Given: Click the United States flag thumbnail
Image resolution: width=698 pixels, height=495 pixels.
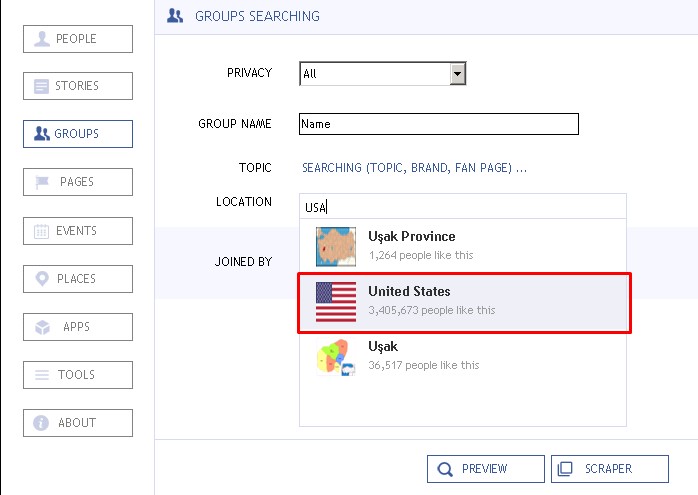Looking at the screenshot, I should pos(336,301).
